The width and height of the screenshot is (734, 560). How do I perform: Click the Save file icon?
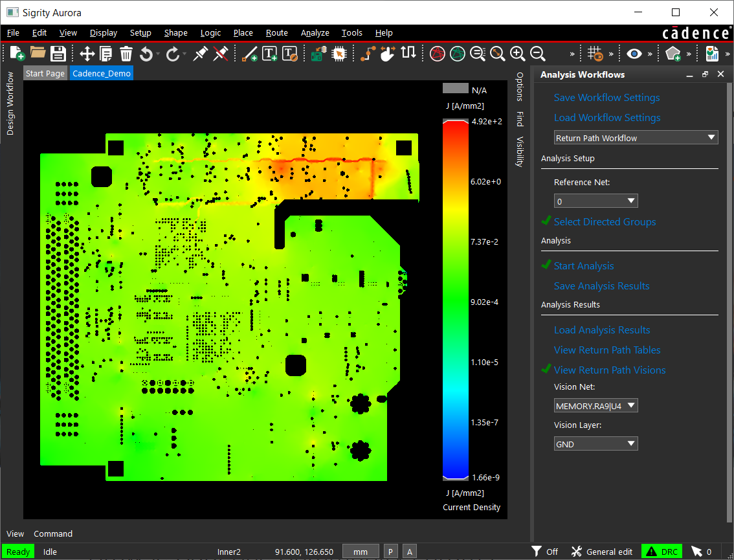(58, 54)
